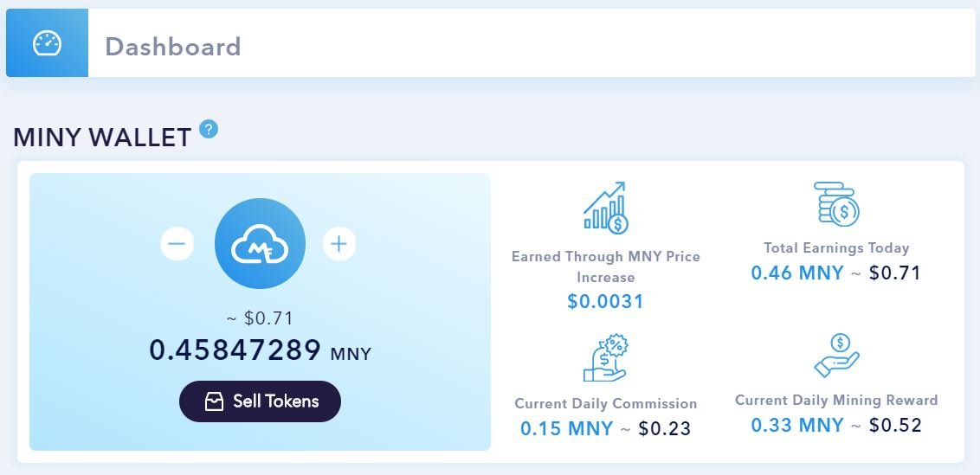This screenshot has width=980, height=475.
Task: Click the plus circle beside the cloud logo
Action: [x=339, y=243]
